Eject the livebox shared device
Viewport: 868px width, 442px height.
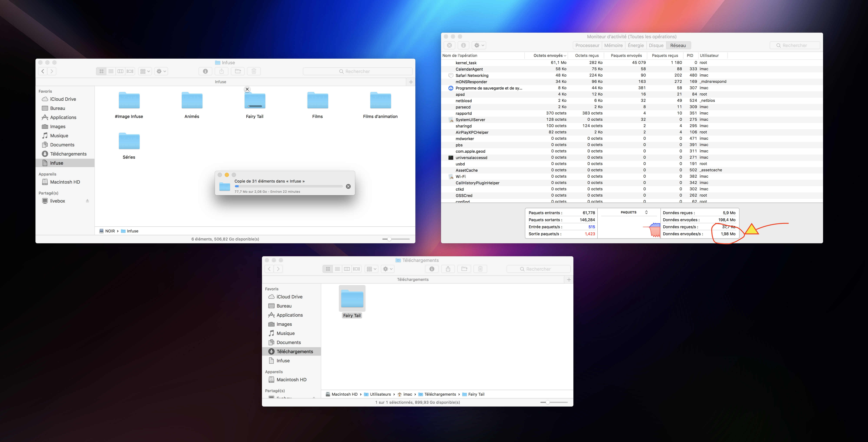(87, 201)
